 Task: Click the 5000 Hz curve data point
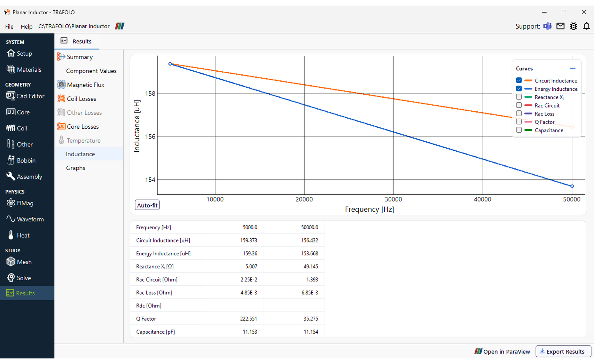pyautogui.click(x=170, y=64)
